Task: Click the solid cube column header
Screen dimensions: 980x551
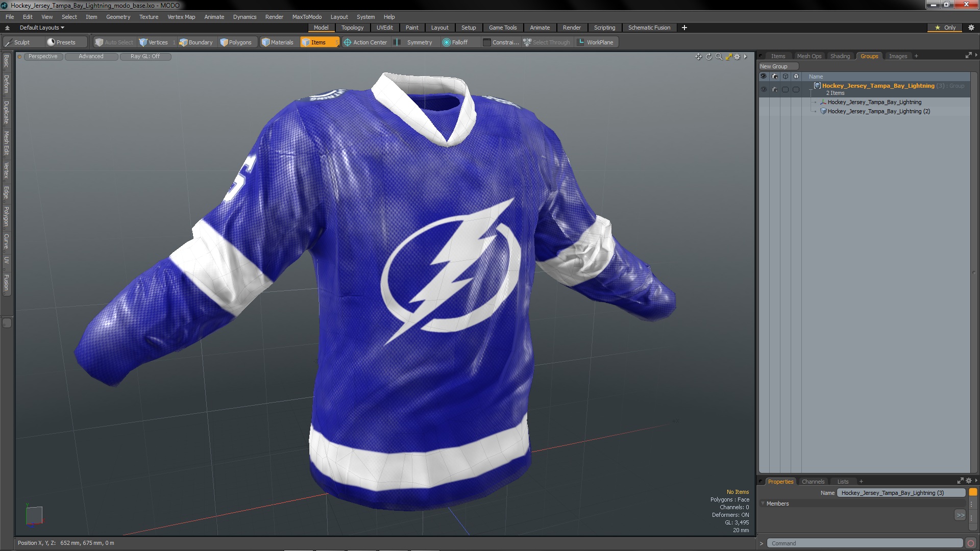Action: 796,77
